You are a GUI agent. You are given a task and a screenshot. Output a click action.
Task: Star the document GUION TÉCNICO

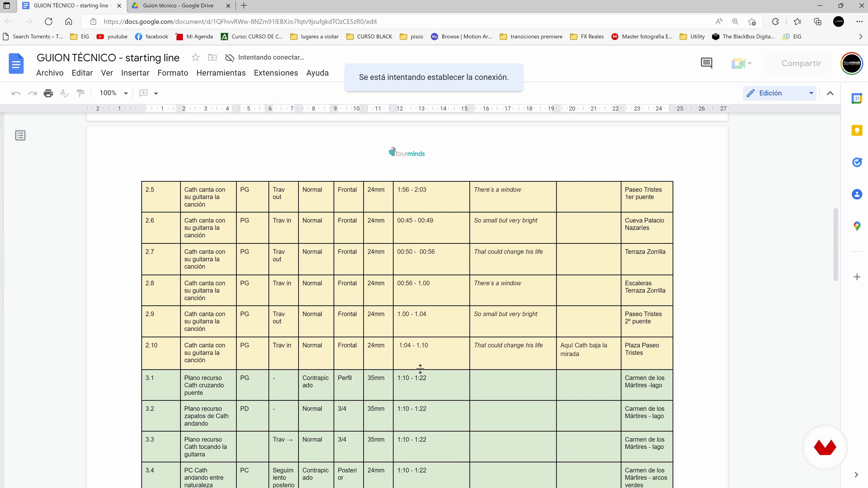pos(196,57)
